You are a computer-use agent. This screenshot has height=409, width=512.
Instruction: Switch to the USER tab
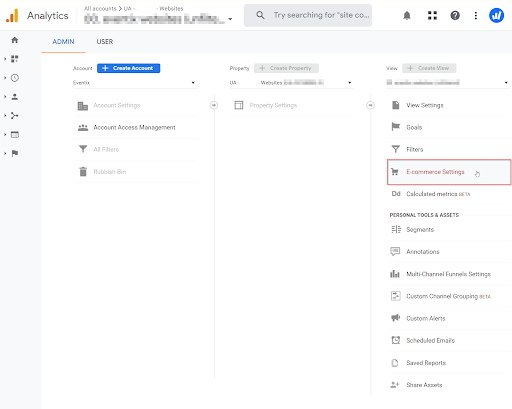coord(105,42)
